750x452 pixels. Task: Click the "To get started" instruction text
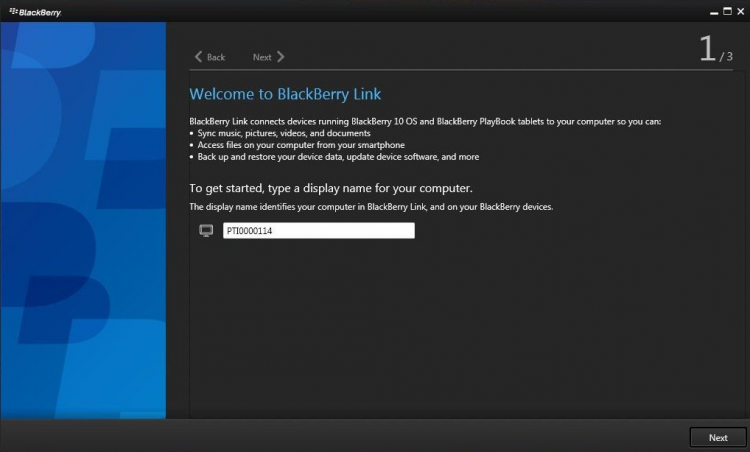tap(331, 188)
